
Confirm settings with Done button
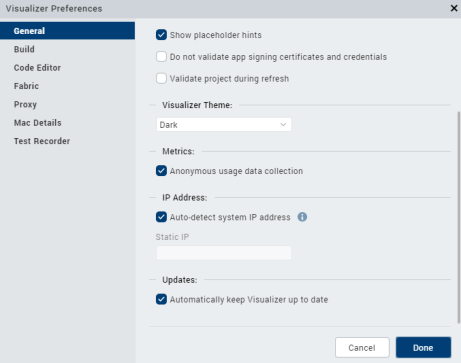(423, 347)
